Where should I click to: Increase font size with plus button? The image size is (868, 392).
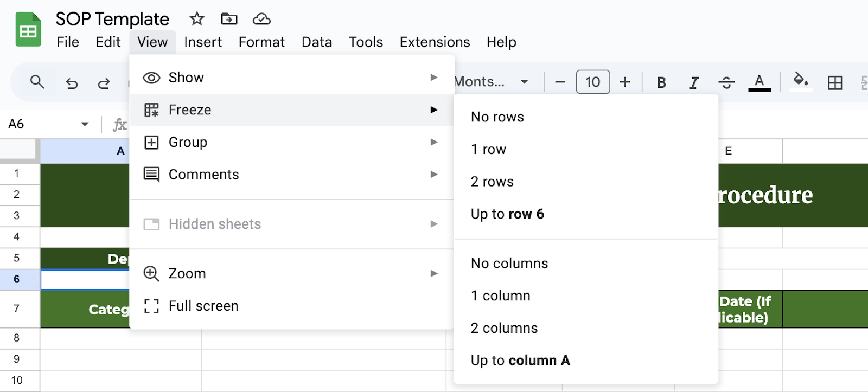pyautogui.click(x=625, y=82)
